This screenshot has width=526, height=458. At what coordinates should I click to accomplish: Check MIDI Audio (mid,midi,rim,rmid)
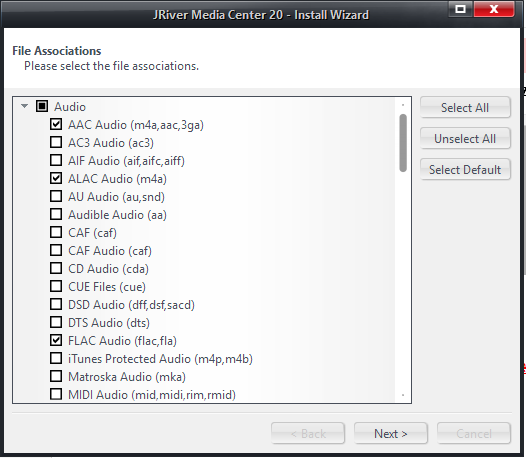coord(56,394)
